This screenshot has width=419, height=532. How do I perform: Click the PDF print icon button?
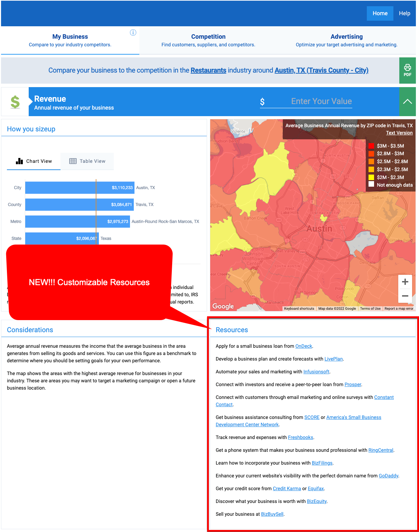(x=407, y=71)
